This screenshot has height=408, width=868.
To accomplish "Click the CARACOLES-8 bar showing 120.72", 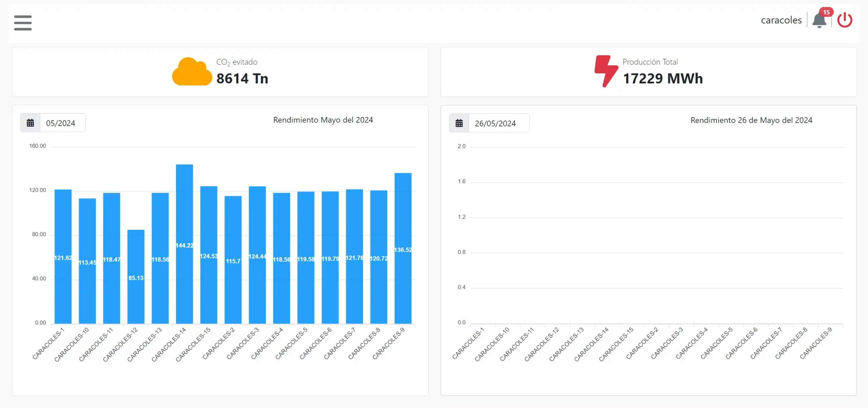I will tap(379, 257).
